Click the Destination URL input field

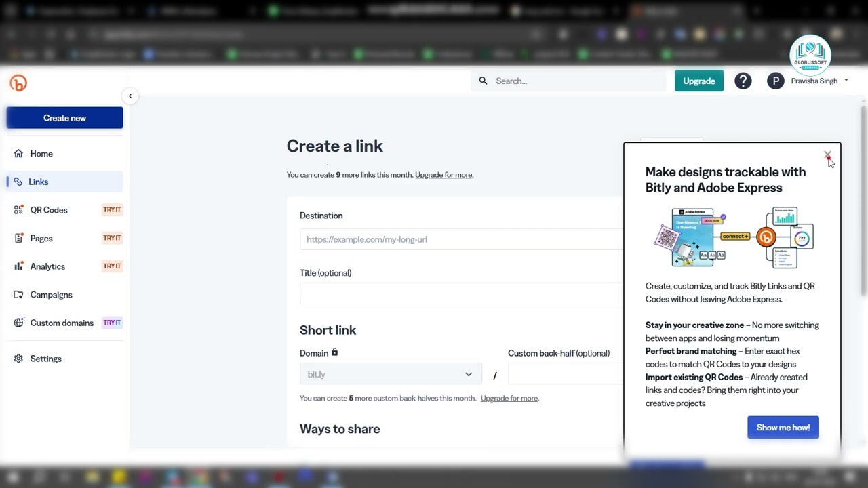coord(461,239)
